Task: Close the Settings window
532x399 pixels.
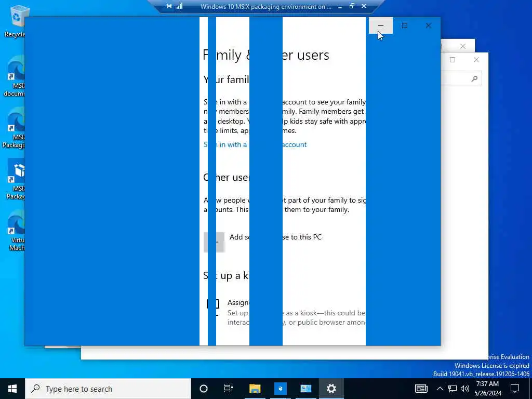Action: (x=429, y=25)
